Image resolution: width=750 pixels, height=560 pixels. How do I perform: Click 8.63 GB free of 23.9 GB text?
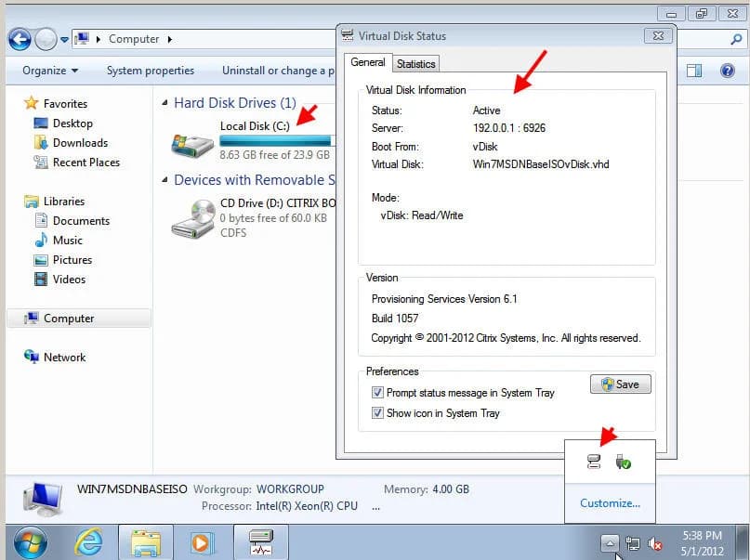coord(274,155)
